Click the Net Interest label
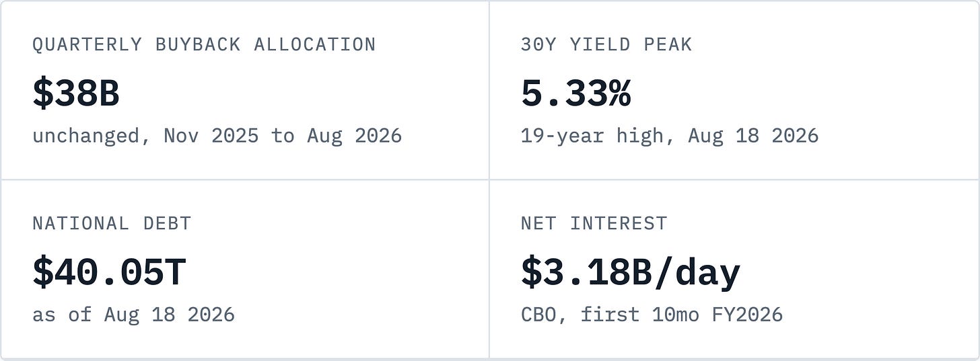The image size is (980, 361). (x=594, y=223)
